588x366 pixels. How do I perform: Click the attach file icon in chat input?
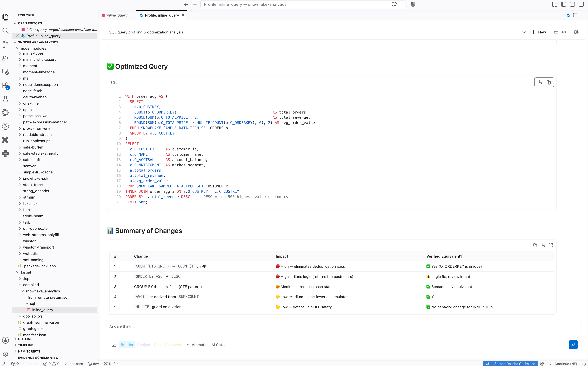coord(114,345)
